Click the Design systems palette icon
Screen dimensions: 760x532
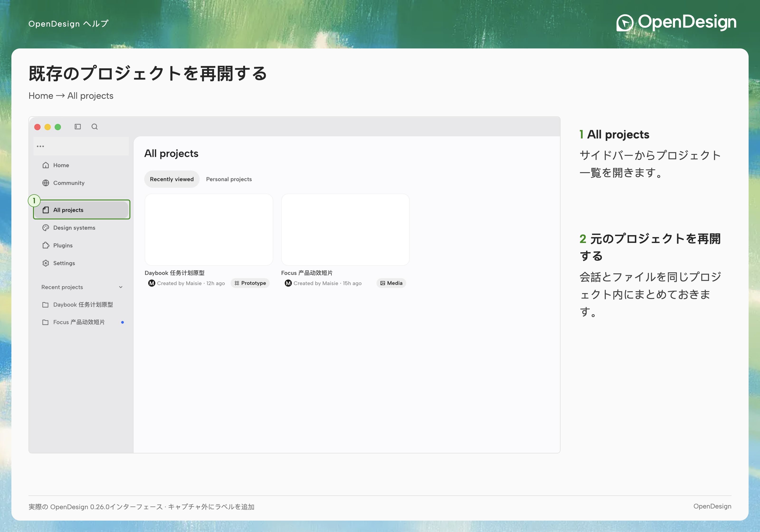point(46,228)
